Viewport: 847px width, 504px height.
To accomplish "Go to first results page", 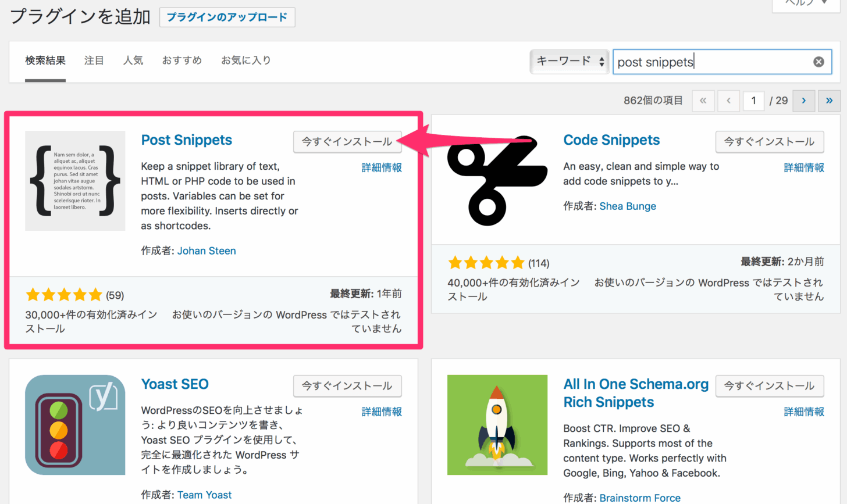I will pyautogui.click(x=703, y=101).
